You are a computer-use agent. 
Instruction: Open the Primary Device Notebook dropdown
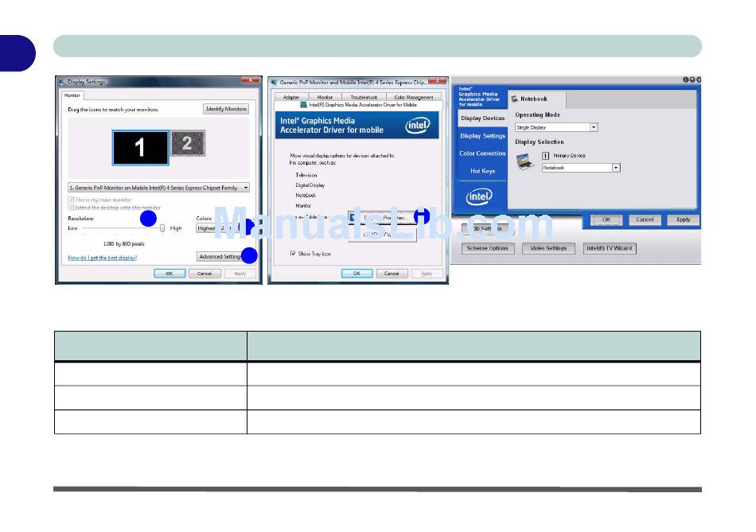(x=581, y=168)
